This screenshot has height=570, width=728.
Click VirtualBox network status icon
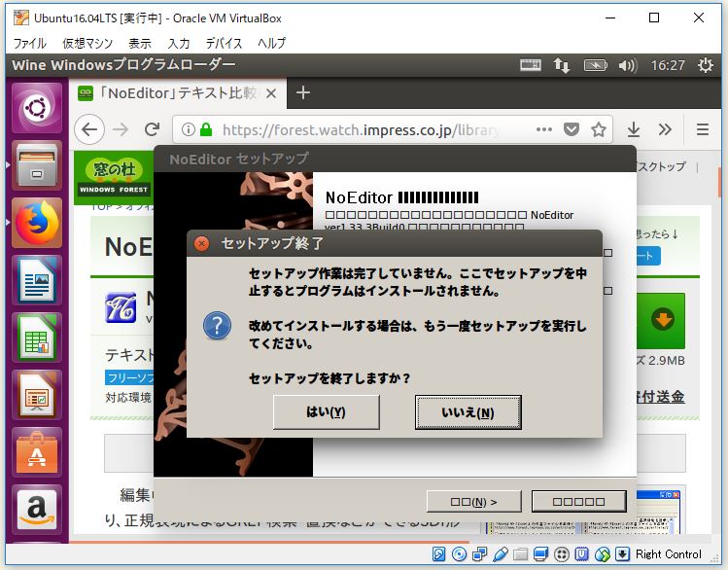pyautogui.click(x=479, y=553)
